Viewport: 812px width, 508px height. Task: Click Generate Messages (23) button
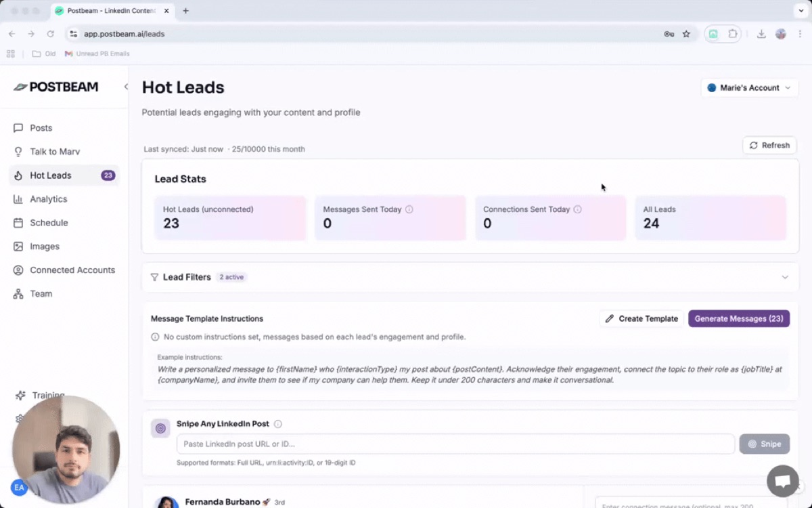(739, 318)
